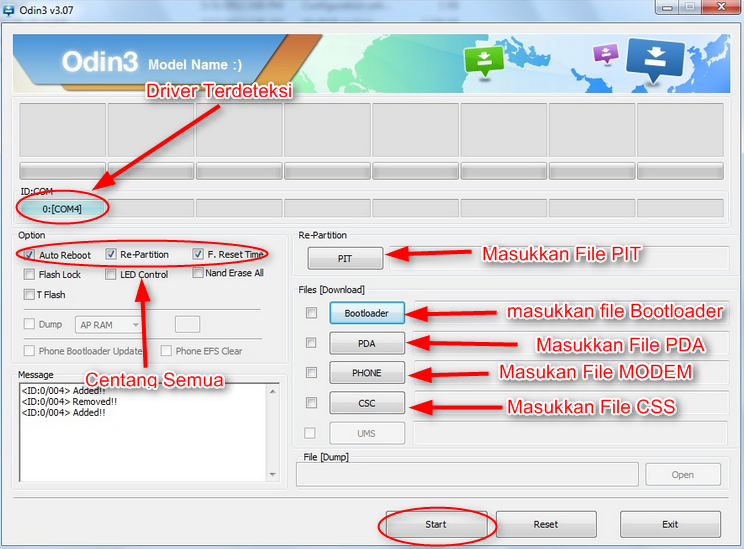This screenshot has height=549, width=744.
Task: Click the Message log scroll down arrow
Action: click(x=273, y=474)
